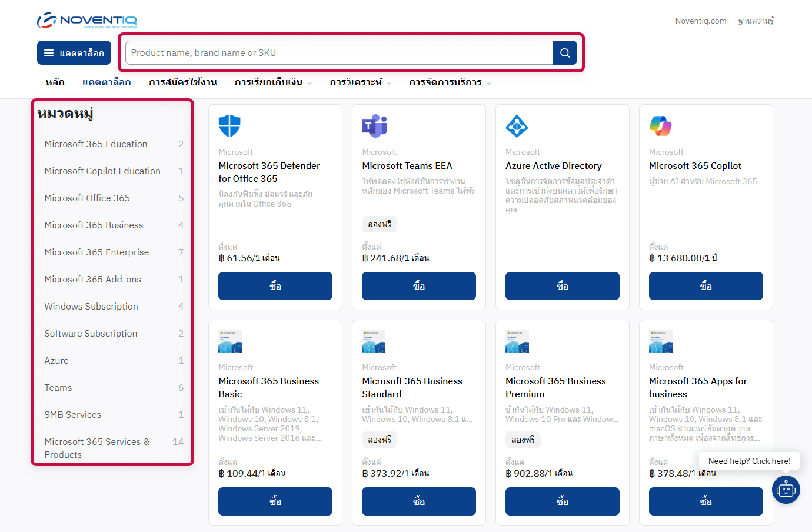Click ซื้อ on Microsoft 365 Copilot
Viewport: 812px width, 532px height.
[x=705, y=285]
